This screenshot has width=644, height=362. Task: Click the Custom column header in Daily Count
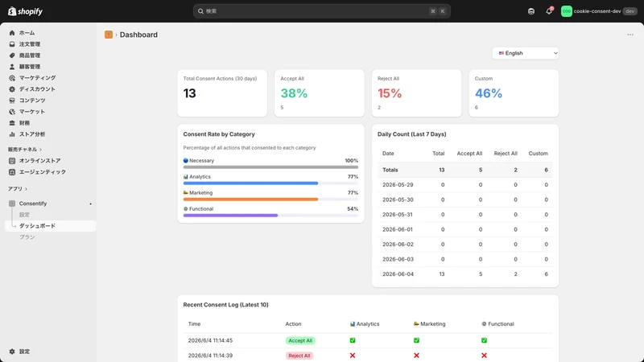click(x=538, y=154)
